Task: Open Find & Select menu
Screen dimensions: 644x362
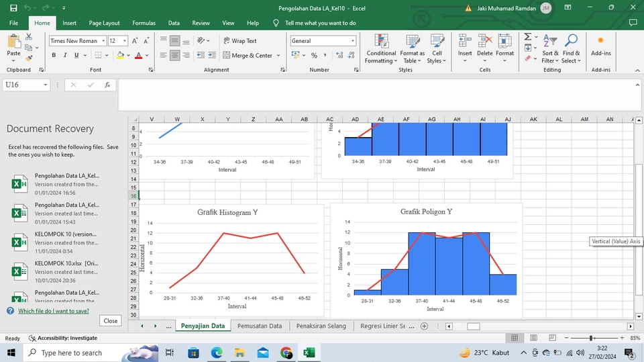Action: coord(572,49)
